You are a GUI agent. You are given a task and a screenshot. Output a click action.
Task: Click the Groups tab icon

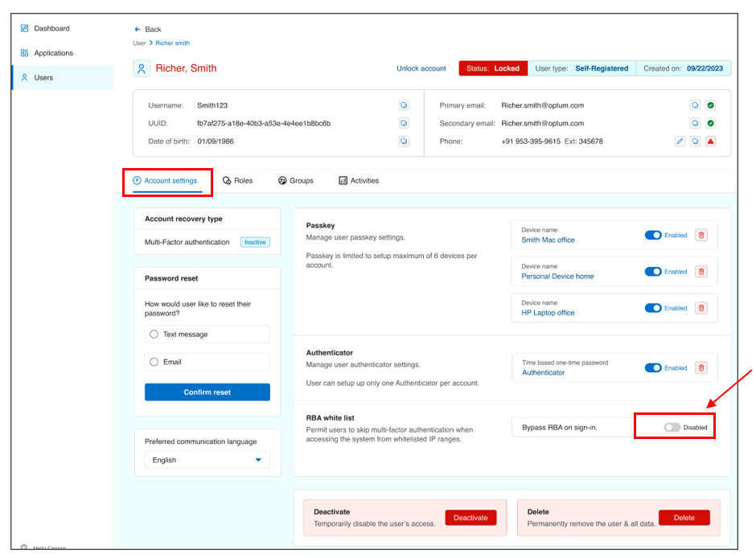coord(282,181)
